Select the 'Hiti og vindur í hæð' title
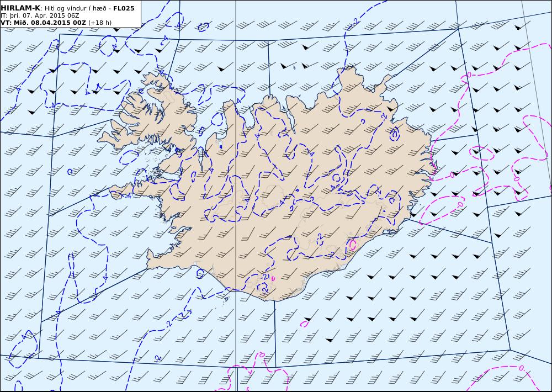The width and height of the screenshot is (552, 392). point(76,8)
